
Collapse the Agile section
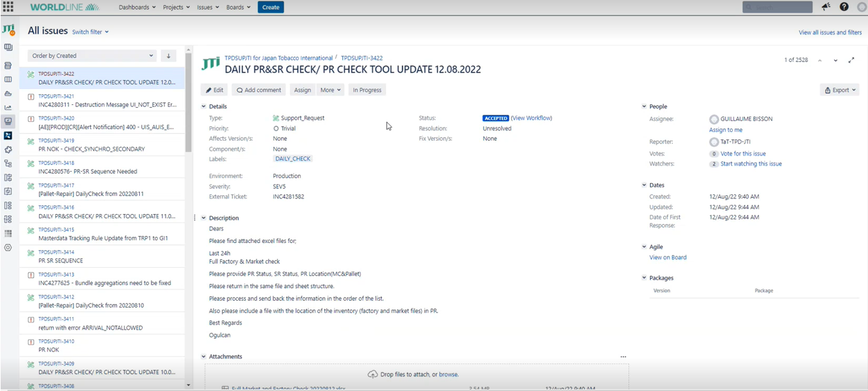point(644,247)
